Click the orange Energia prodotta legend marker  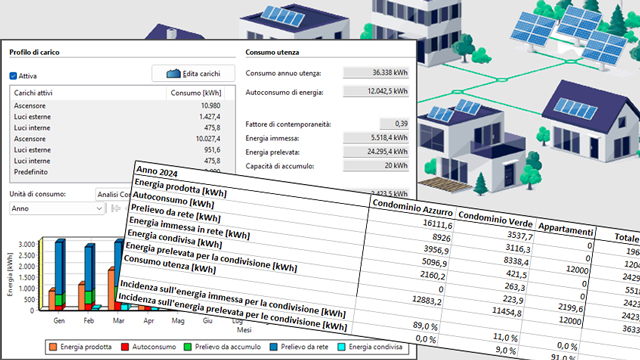tap(53, 347)
